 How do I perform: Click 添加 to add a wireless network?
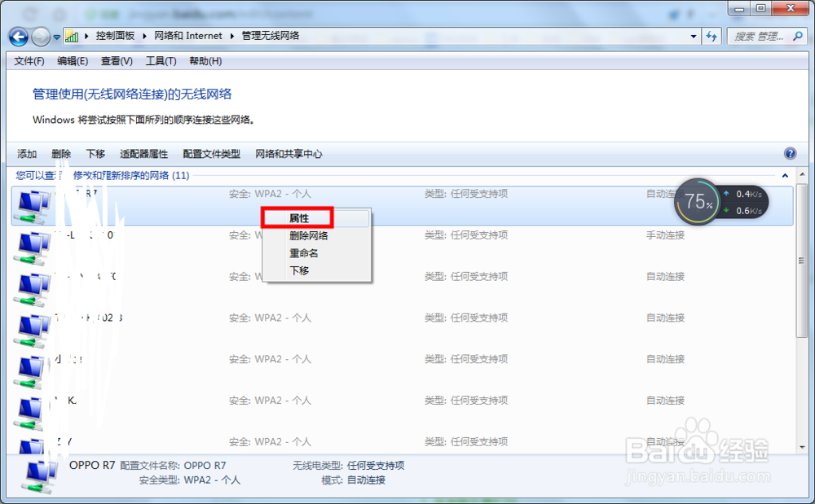27,154
